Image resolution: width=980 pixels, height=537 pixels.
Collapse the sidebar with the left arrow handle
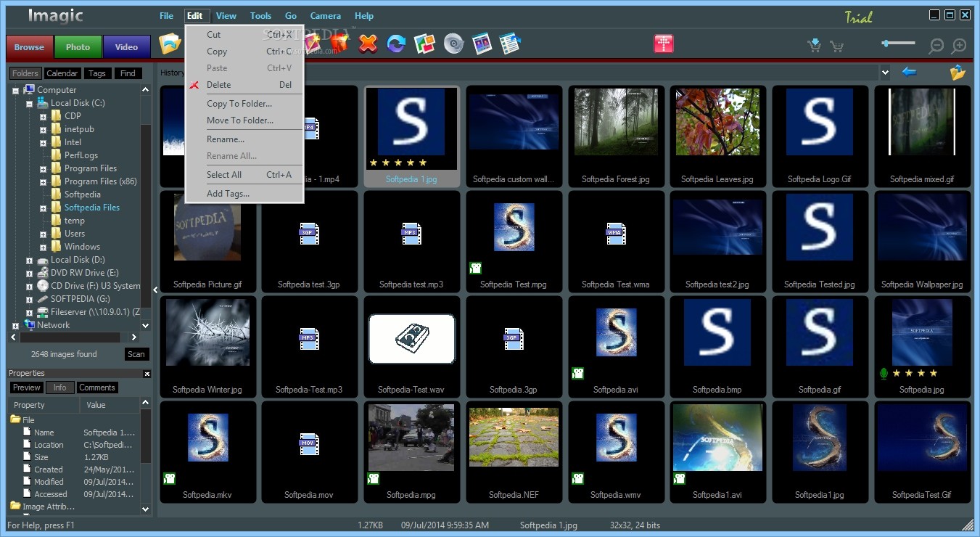[155, 290]
